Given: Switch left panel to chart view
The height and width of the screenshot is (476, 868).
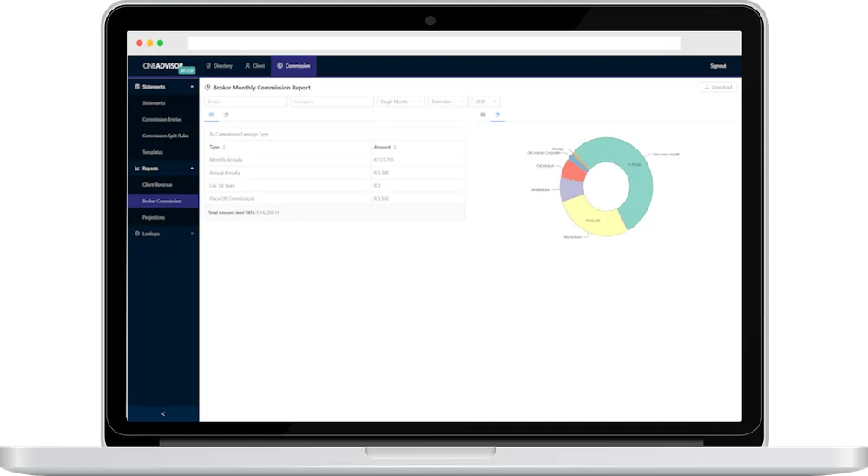Looking at the screenshot, I should pyautogui.click(x=226, y=115).
